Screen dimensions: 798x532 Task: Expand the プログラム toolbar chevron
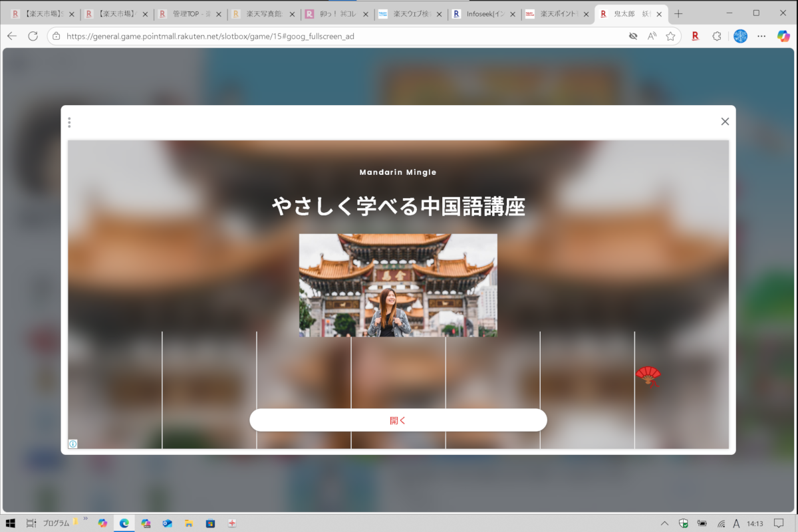[x=85, y=518]
